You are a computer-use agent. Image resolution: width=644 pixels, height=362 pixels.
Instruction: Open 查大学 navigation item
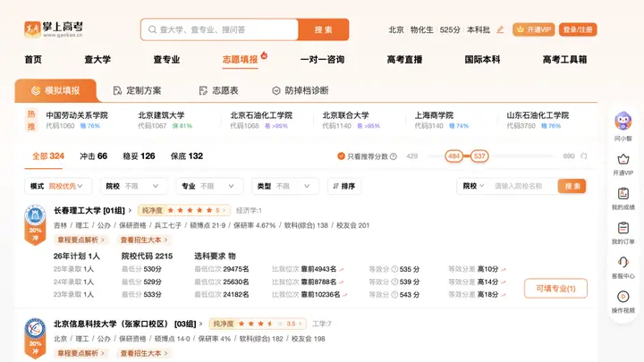(x=97, y=60)
